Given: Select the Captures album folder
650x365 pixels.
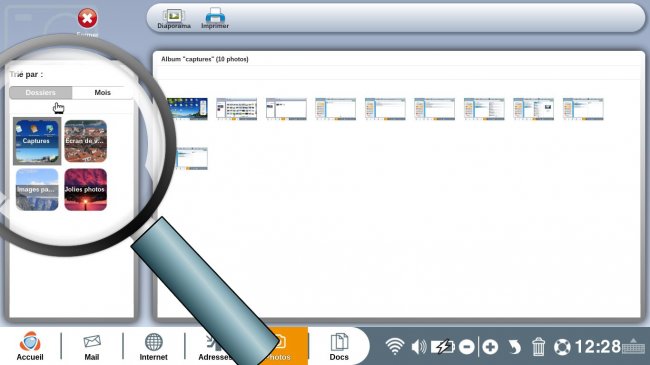Looking at the screenshot, I should 37,141.
